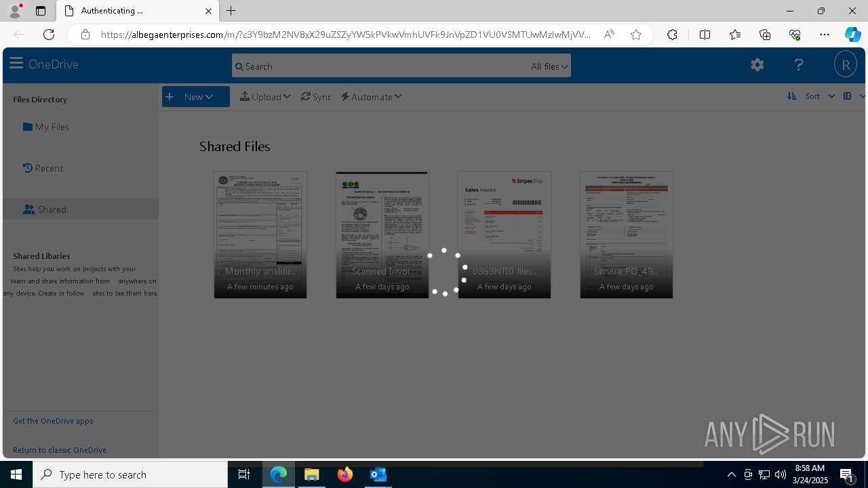Open the Scanned Invoi file thumbnail
Image resolution: width=868 pixels, height=488 pixels.
coord(382,235)
